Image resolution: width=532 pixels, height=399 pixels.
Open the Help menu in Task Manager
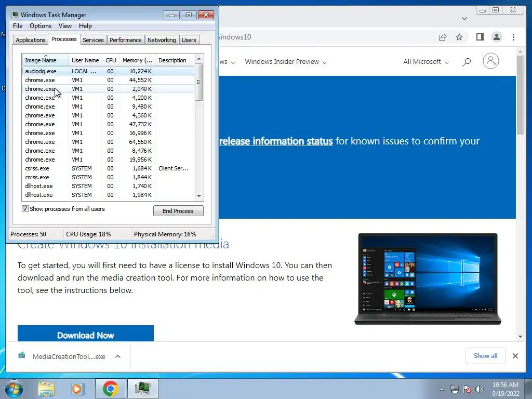point(85,26)
